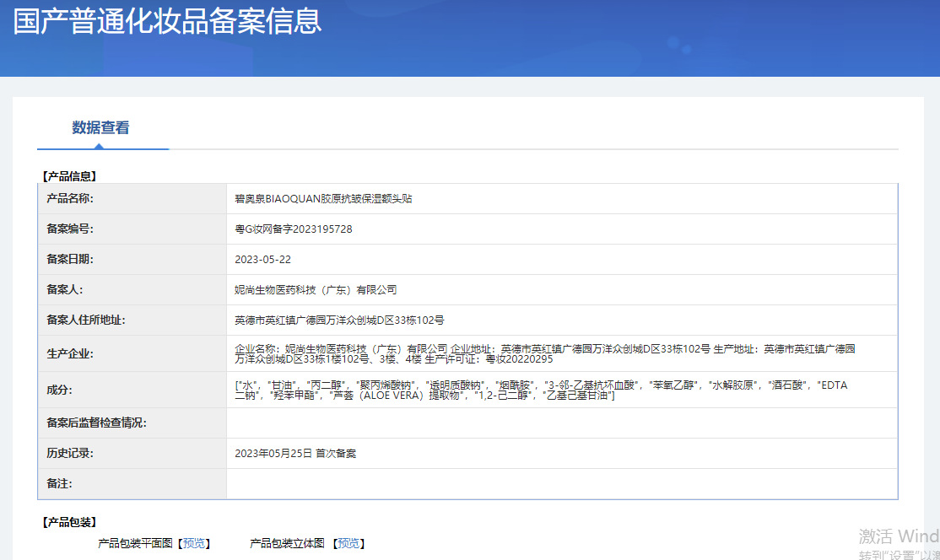
Task: Click the 备案后监督检查情况 row label
Action: 96,423
